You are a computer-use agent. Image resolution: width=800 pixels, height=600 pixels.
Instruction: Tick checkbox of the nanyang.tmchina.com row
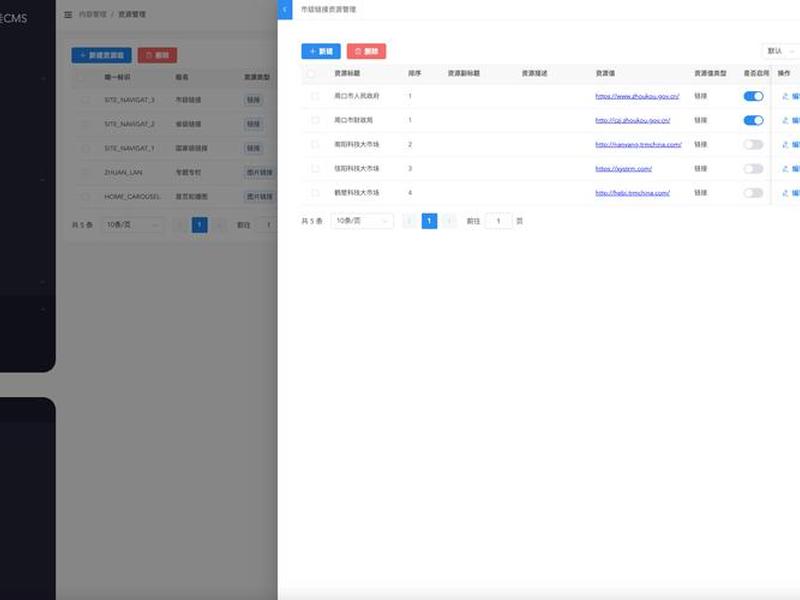pos(315,144)
